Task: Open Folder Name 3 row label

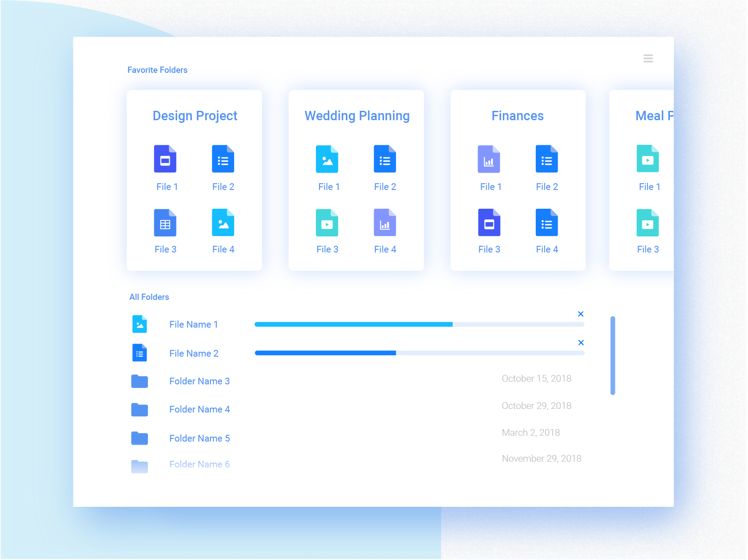Action: [199, 381]
